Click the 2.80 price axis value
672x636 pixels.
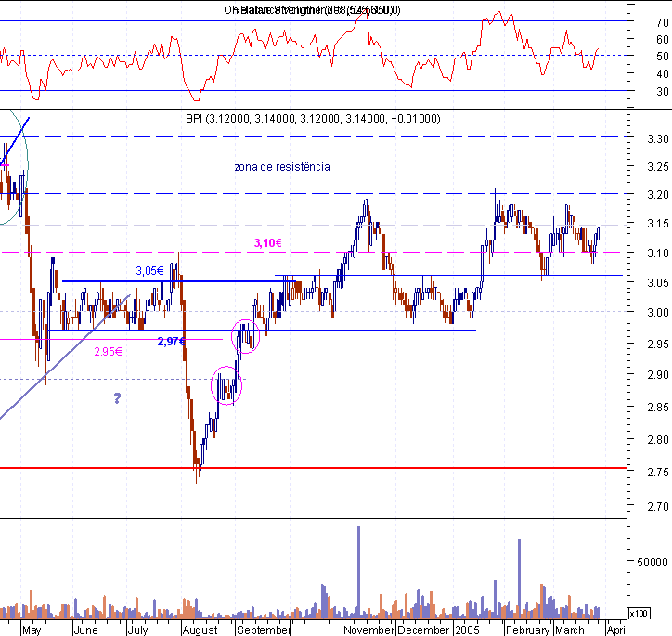(658, 439)
